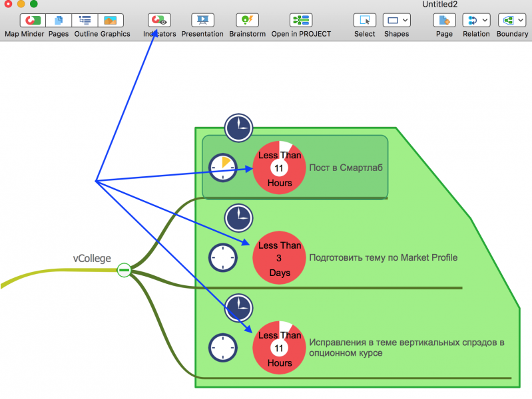Toggle the Indicators visibility button
Viewport: 532px width, 399px height.
click(x=159, y=21)
